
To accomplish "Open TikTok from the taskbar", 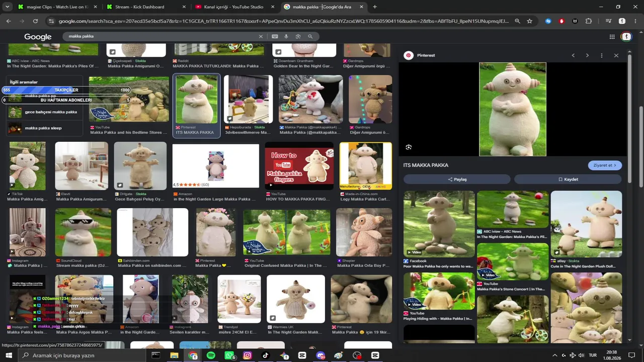I will click(266, 355).
